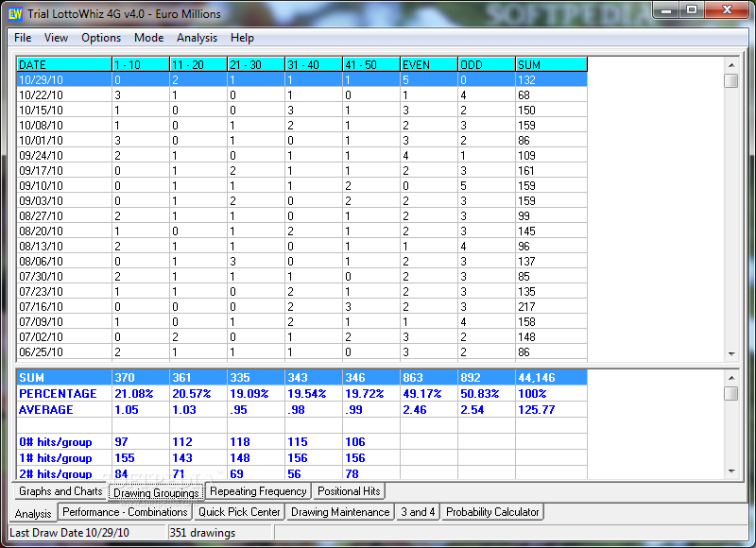Open the Analysis menu
The height and width of the screenshot is (548, 756).
tap(197, 38)
